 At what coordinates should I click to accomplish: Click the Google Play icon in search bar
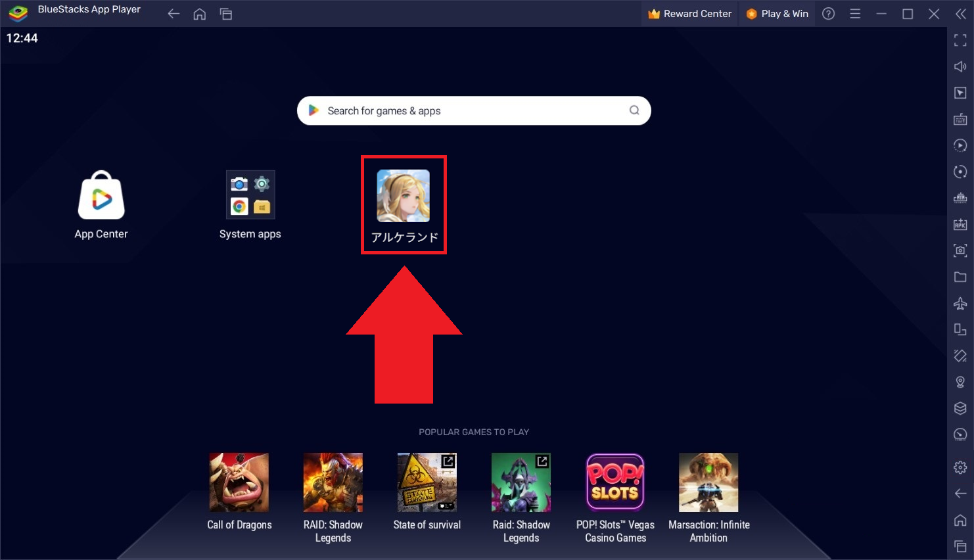point(313,110)
